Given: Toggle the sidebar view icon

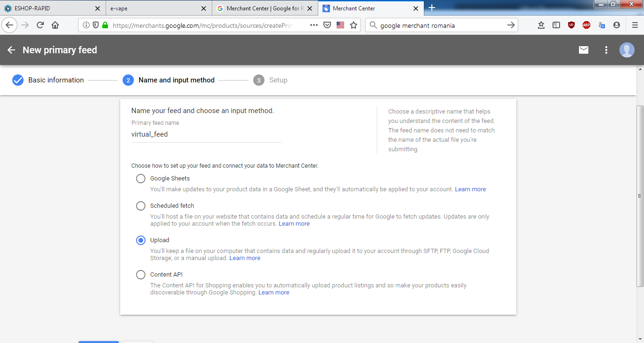Looking at the screenshot, I should point(556,25).
